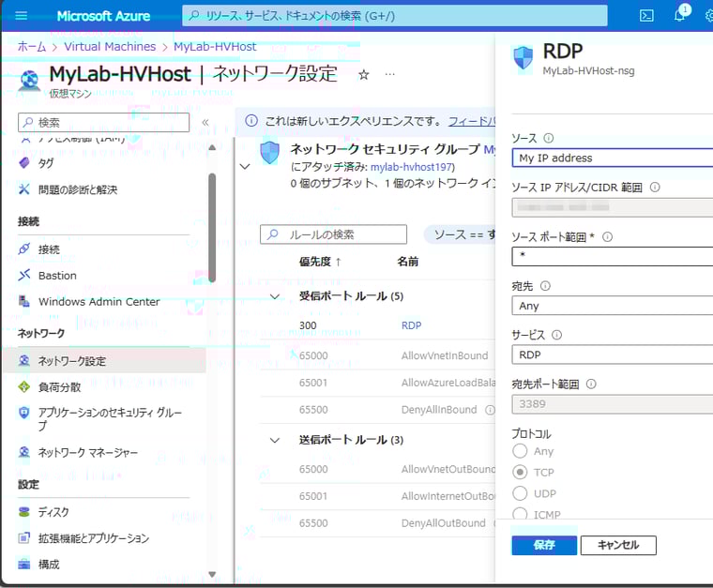713x588 pixels.
Task: Select ネットワーク設定 in the sidebar
Action: (x=104, y=361)
